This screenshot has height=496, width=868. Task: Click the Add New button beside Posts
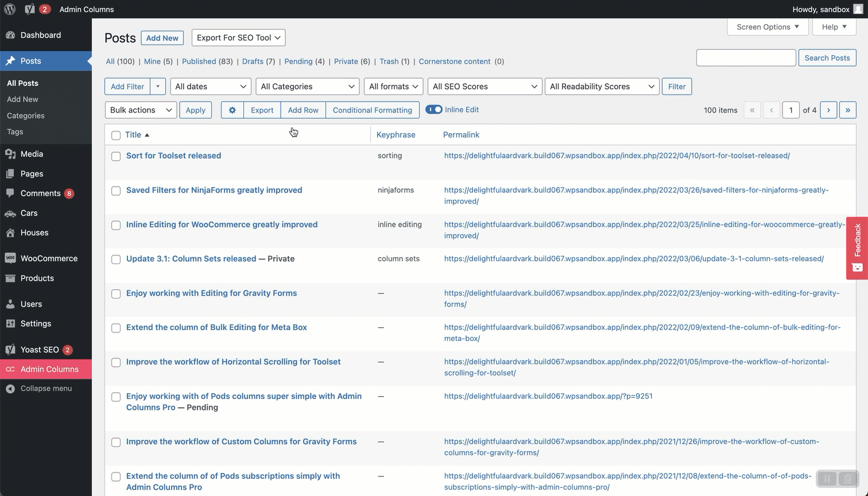coord(162,38)
